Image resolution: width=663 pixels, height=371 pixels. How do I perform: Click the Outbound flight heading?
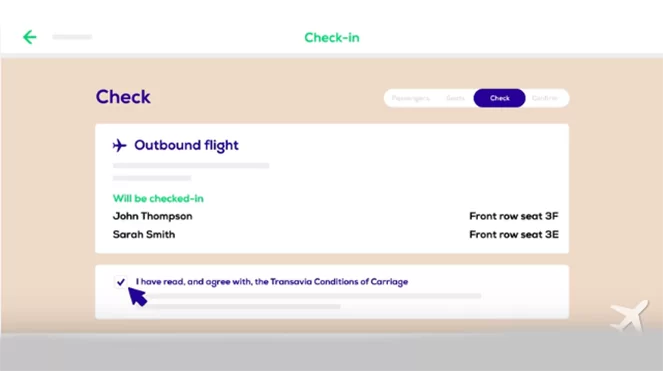click(x=186, y=145)
